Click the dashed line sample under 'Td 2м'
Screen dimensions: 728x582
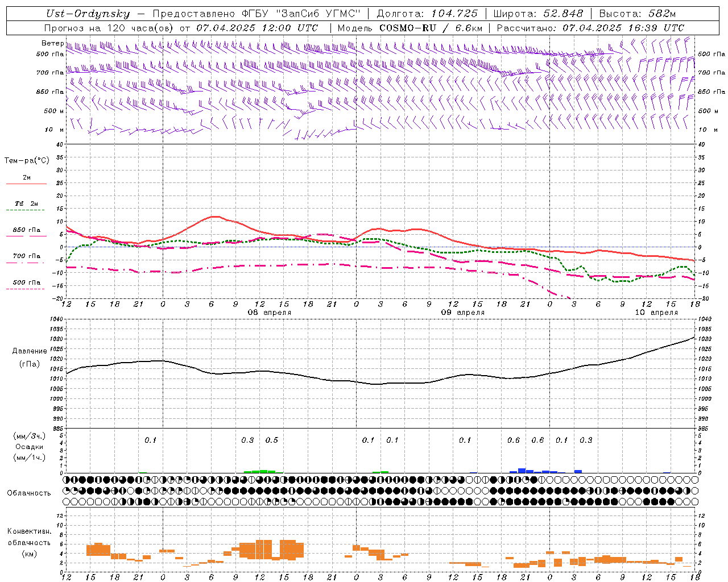(x=26, y=210)
